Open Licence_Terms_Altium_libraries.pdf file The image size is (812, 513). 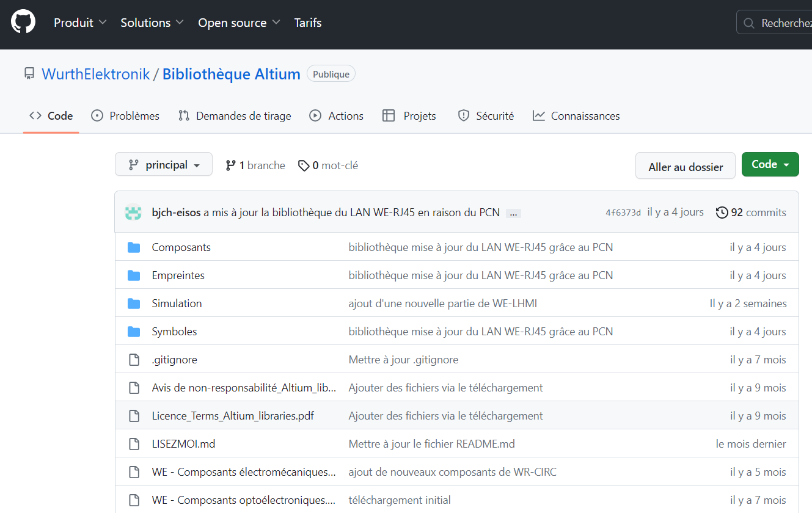pos(233,416)
